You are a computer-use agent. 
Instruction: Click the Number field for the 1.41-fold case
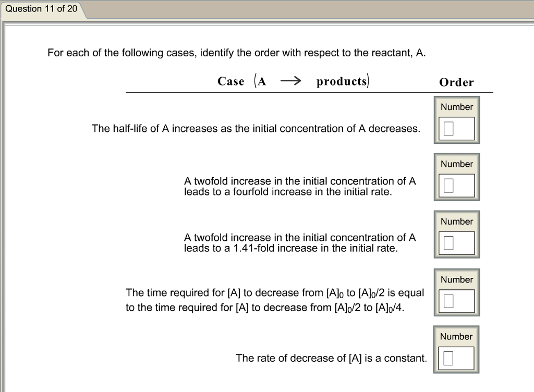[456, 242]
